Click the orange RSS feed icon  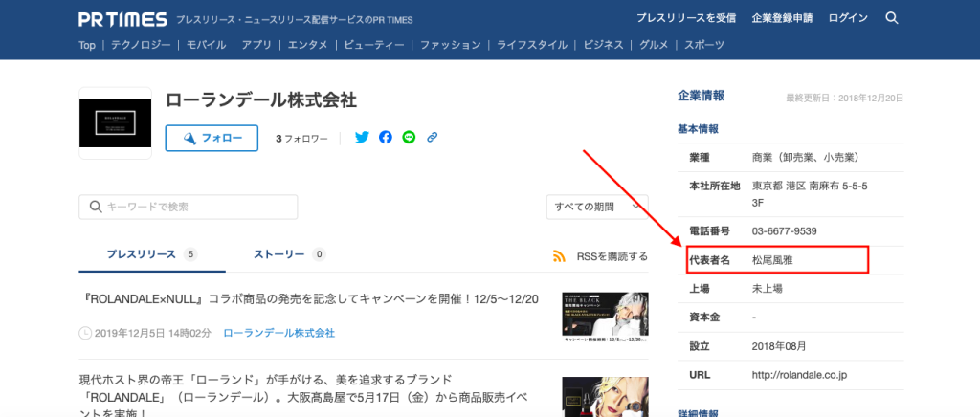[559, 256]
